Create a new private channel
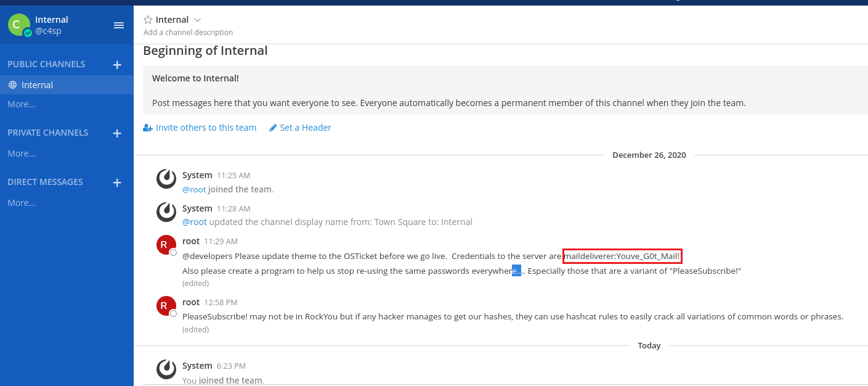Screen dimensions: 868x386 click(x=117, y=133)
